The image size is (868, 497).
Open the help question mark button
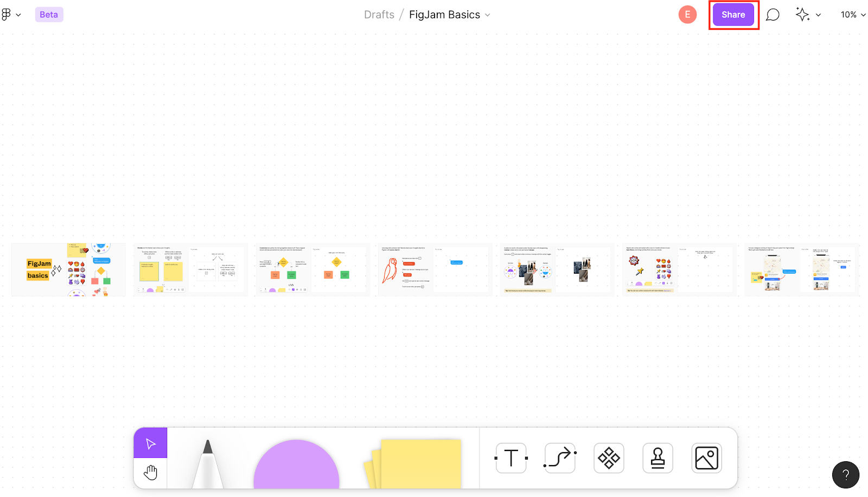coord(845,475)
